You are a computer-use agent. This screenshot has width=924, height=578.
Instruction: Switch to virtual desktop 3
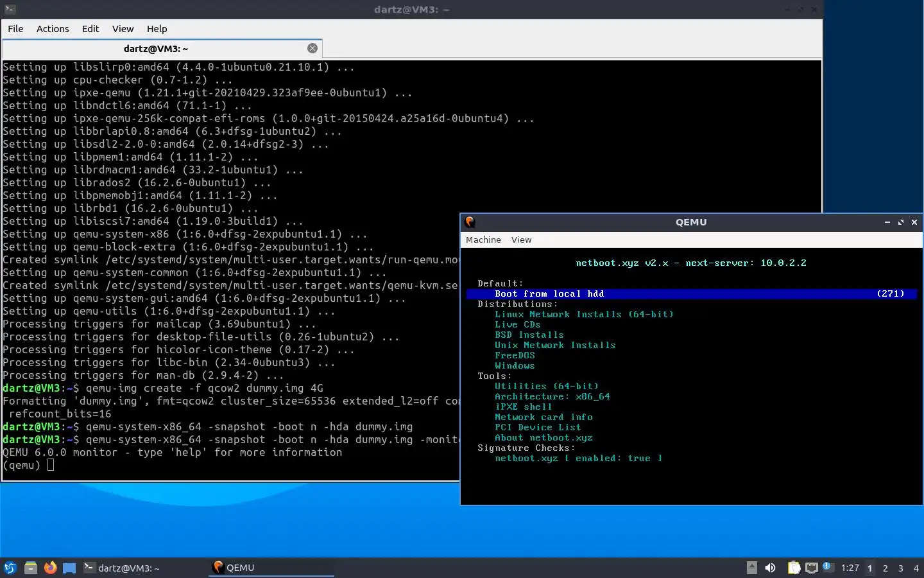click(x=901, y=568)
